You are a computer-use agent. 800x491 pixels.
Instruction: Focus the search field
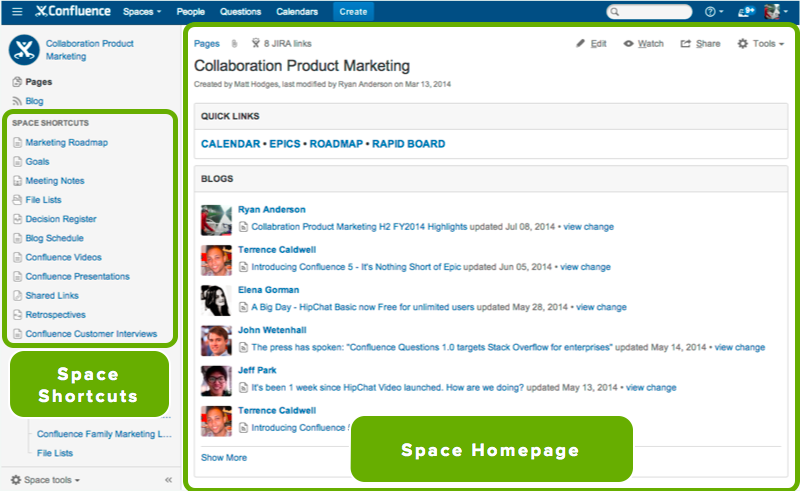click(649, 12)
